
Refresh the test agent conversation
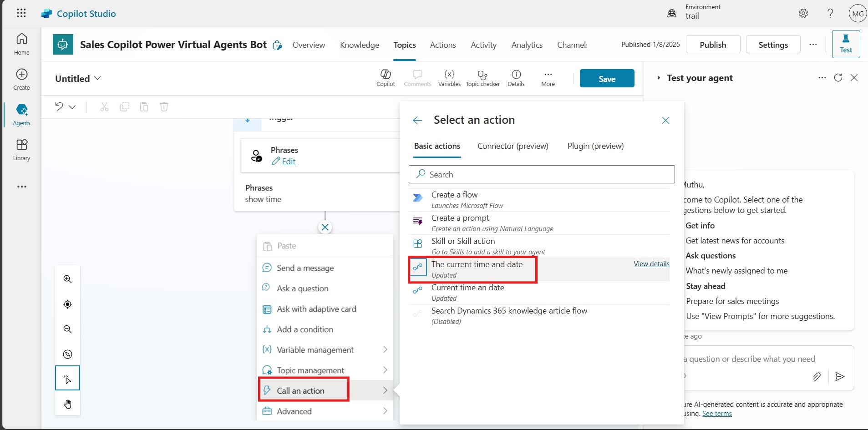(x=838, y=78)
